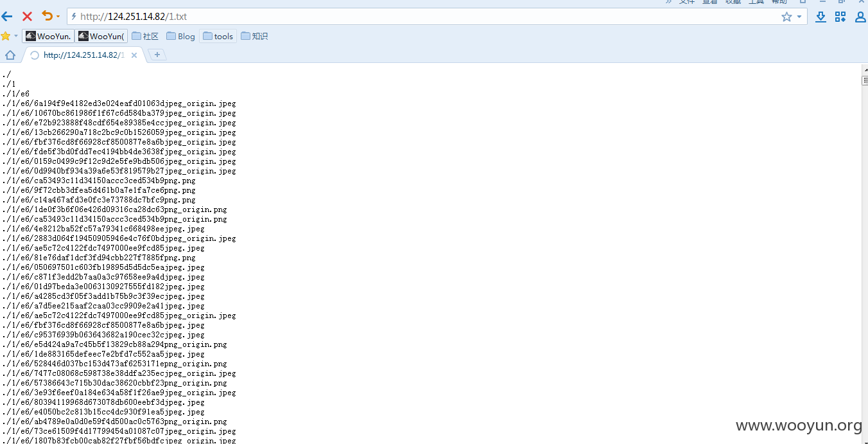Select the http://124.251.14.82/1 tab
Viewport: 868px width, 444px height.
pos(83,55)
